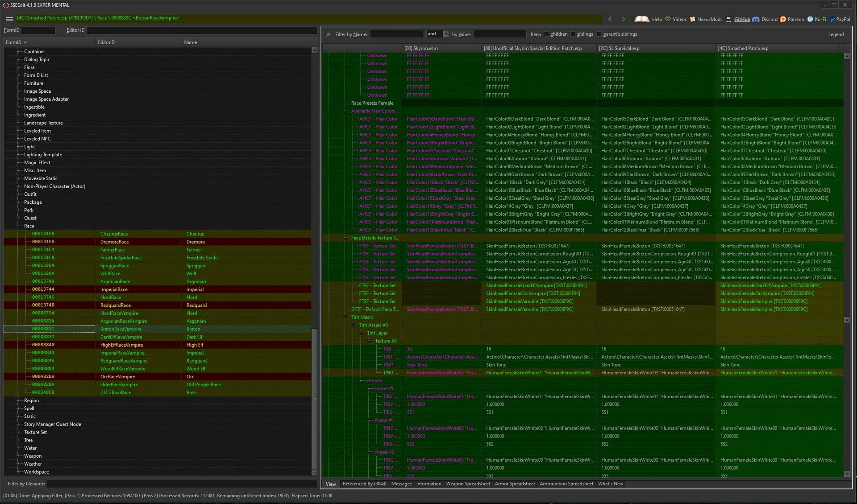The image size is (857, 504).
Task: Select the DremoraRace record row
Action: [x=158, y=242]
